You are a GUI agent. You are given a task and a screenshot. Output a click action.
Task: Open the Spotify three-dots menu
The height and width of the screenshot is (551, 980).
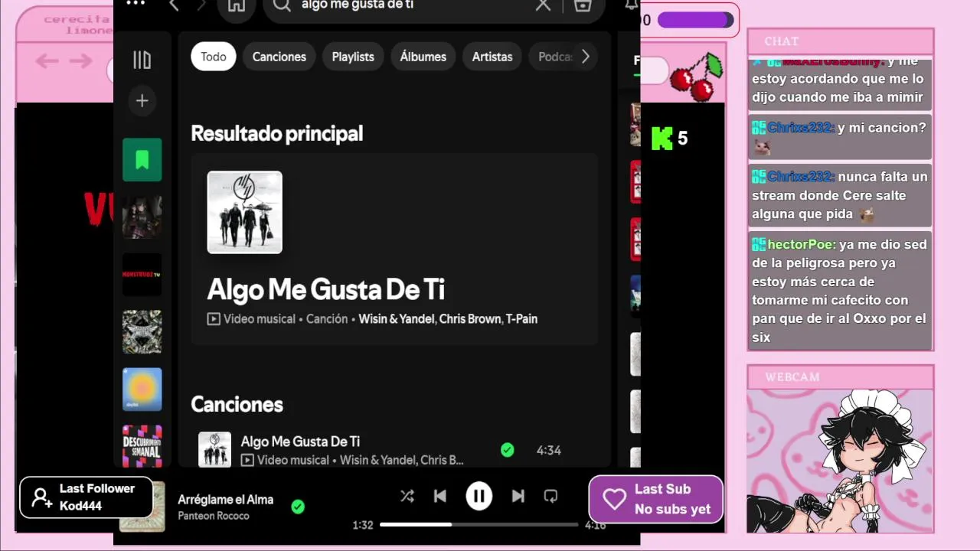click(x=136, y=3)
